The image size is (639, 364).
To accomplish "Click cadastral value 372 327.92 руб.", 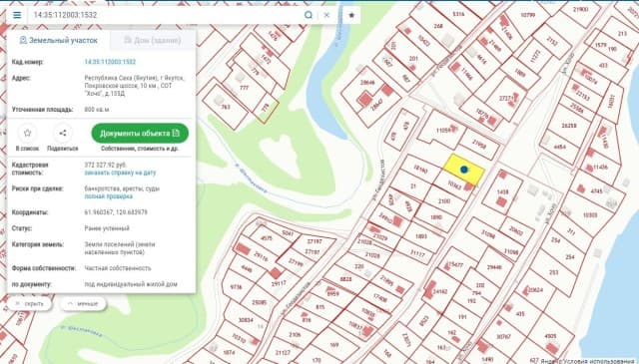I will click(x=105, y=165).
